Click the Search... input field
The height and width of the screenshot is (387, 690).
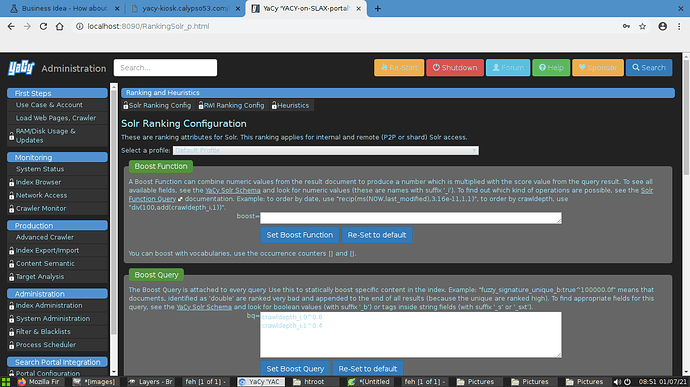click(x=165, y=68)
